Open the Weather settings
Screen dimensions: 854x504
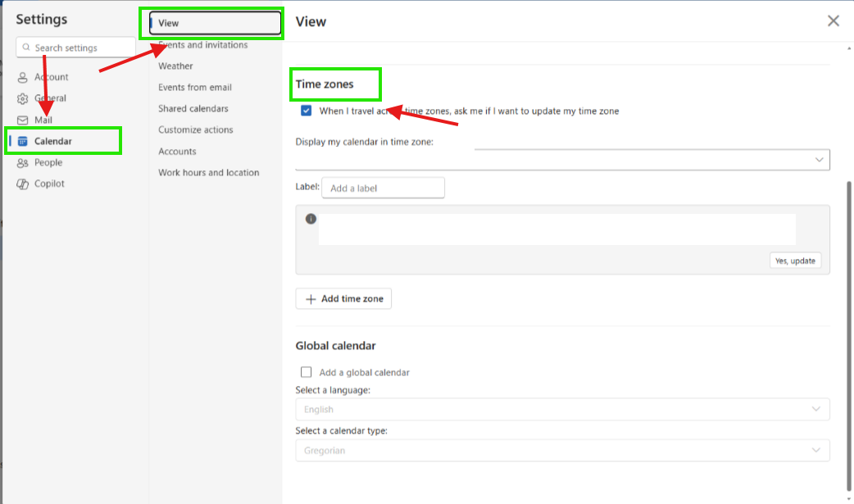tap(175, 66)
